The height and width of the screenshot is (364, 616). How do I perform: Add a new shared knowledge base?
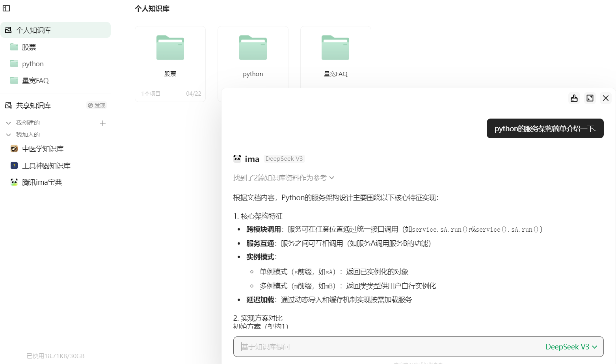click(103, 123)
